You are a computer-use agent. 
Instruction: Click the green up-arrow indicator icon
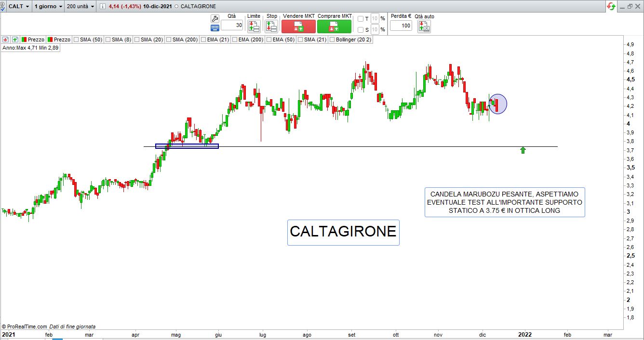(x=15, y=39)
